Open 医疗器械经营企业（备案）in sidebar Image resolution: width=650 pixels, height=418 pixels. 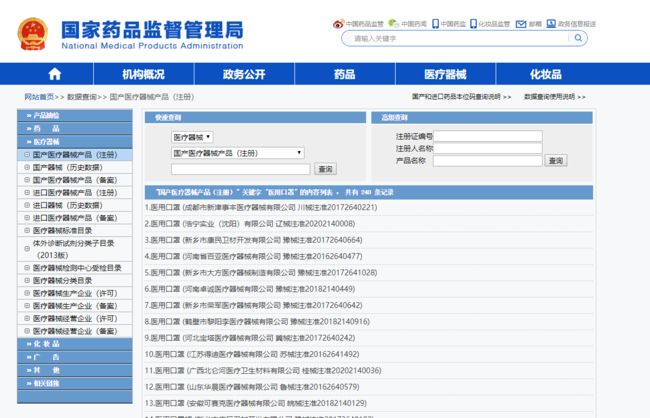tap(75, 331)
